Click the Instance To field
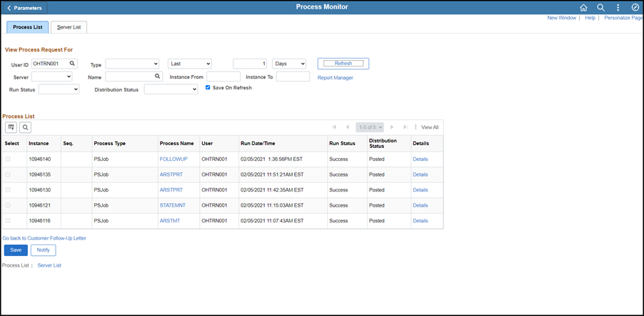Viewport: 644px width, 316px height. point(293,76)
